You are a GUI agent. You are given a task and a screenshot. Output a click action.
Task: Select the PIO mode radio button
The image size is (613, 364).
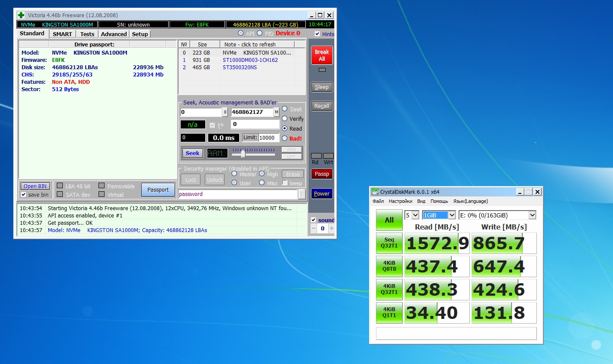click(259, 33)
